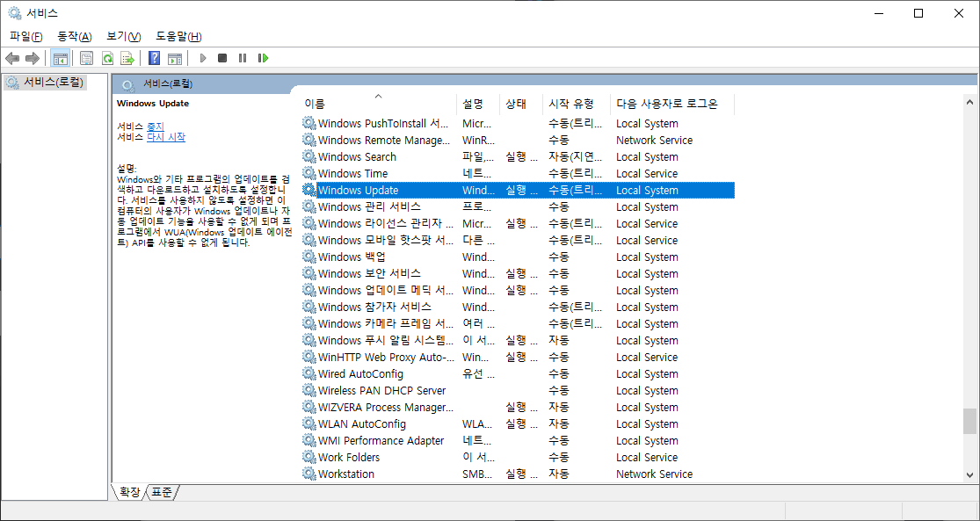Select the Windows 업데이트 메딕 service name
980x521 pixels.
click(386, 290)
